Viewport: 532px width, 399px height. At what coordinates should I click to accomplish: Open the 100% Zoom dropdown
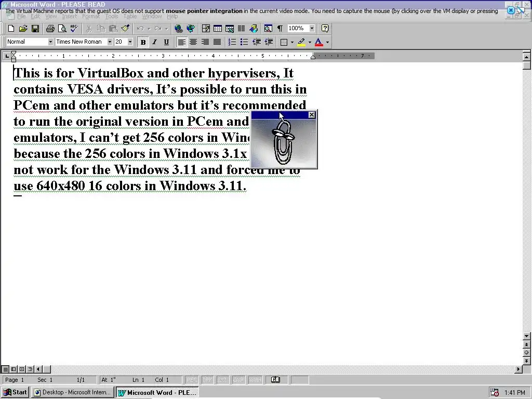coord(312,28)
